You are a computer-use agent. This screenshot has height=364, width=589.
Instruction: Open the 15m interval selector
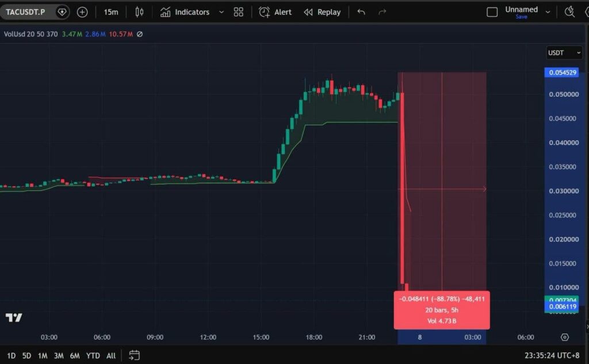click(x=111, y=12)
